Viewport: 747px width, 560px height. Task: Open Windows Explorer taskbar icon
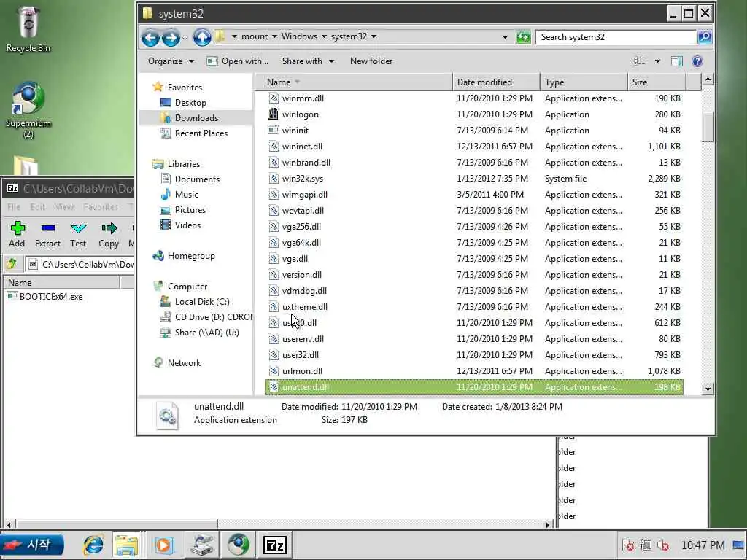click(x=125, y=545)
